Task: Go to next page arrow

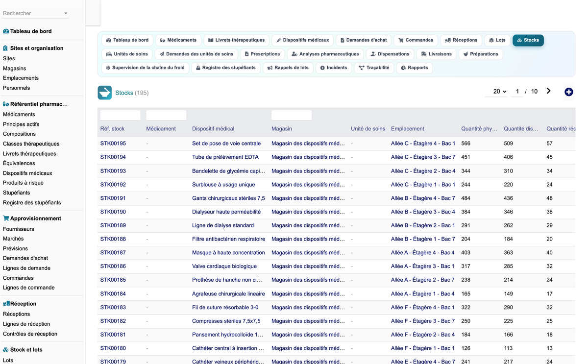Action: [548, 91]
